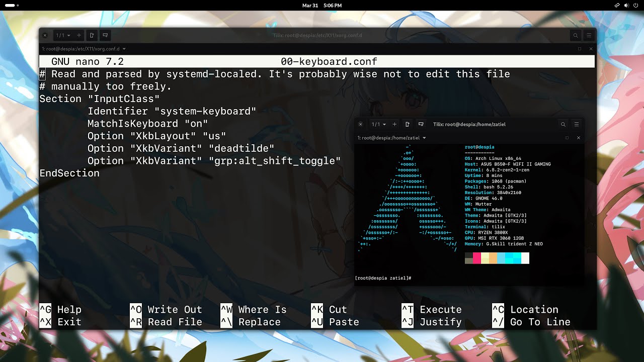Image resolution: width=644 pixels, height=362 pixels.
Task: Click title bar text Tilix: root@despia:/home/zatiel
Action: tap(469, 124)
